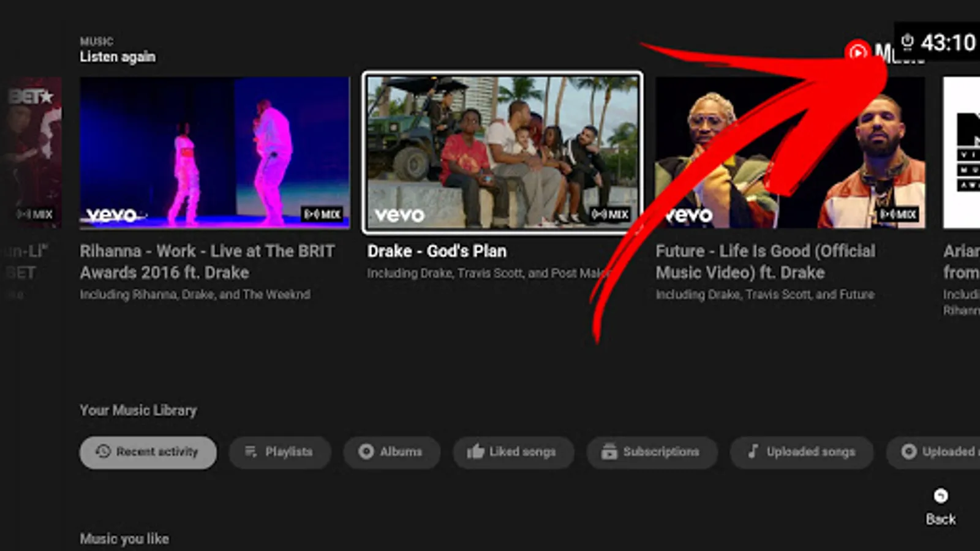Screen dimensions: 980x551
Task: Open the Future Life Is Good thumbnail
Action: click(x=790, y=152)
